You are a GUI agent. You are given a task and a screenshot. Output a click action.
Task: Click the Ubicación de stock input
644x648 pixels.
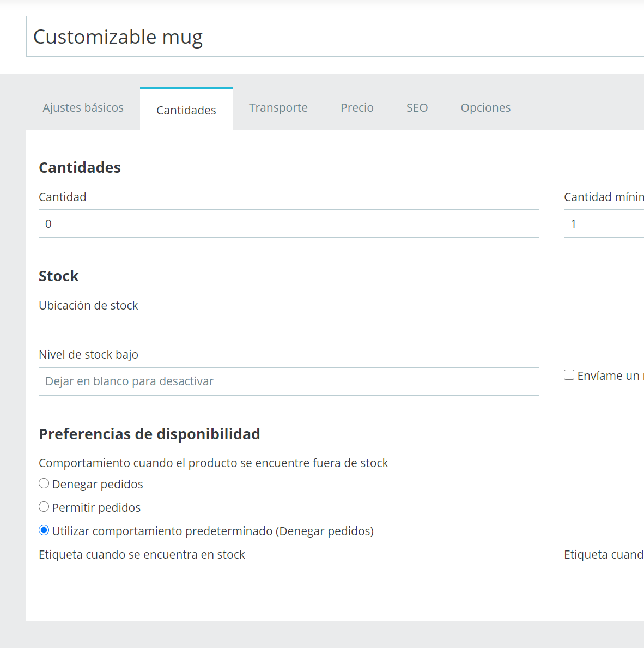coord(289,332)
